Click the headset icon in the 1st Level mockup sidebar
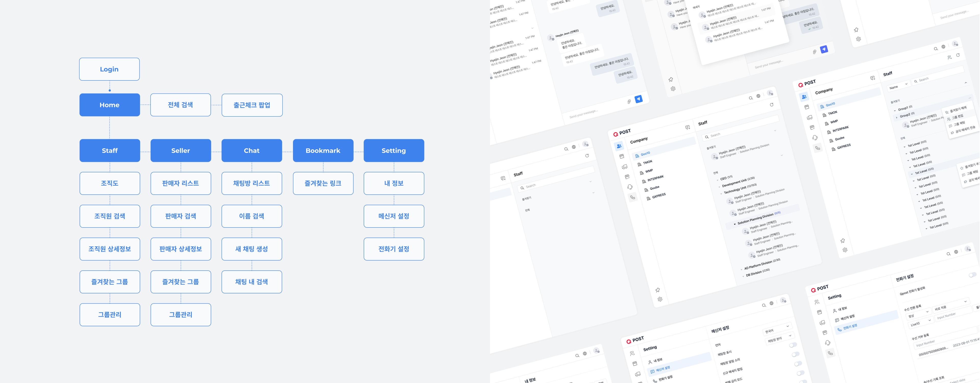The height and width of the screenshot is (383, 980). click(x=815, y=137)
